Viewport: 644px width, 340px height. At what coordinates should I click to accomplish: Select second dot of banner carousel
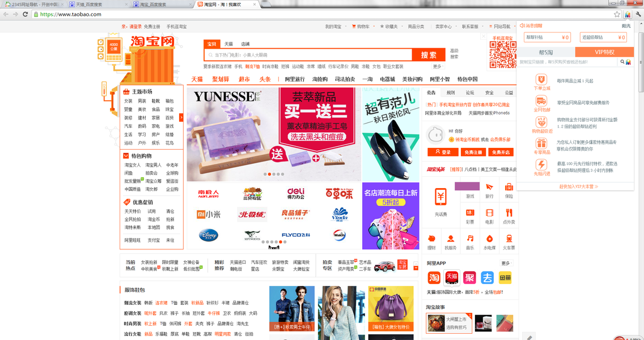pyautogui.click(x=269, y=174)
